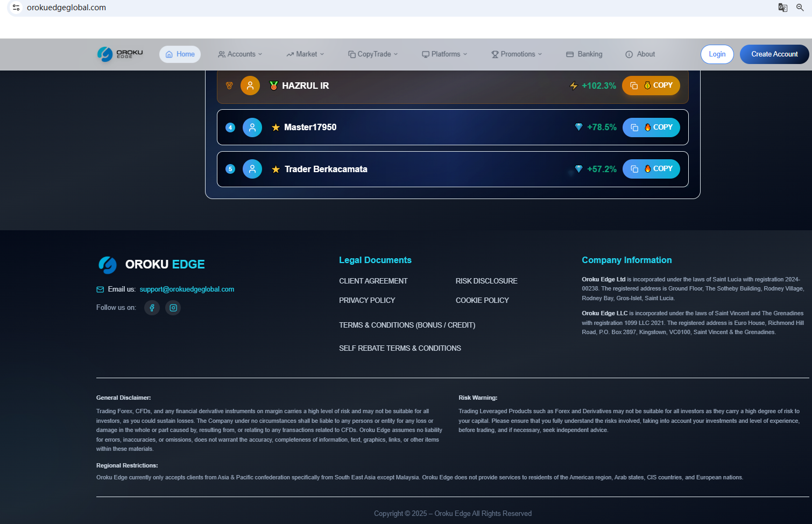The image size is (812, 524).
Task: Expand the Accounts dropdown menu
Action: [240, 54]
